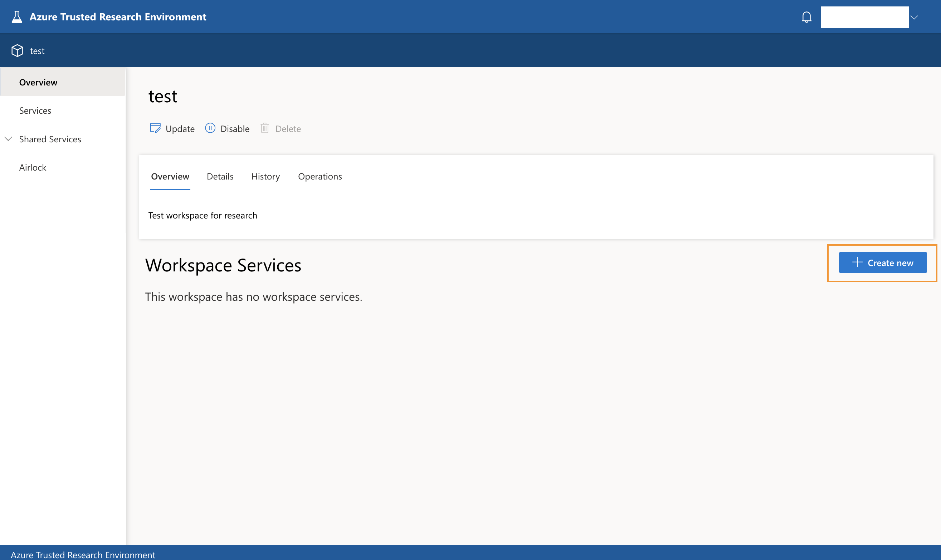941x560 pixels.
Task: Click the Delete button label
Action: [288, 129]
